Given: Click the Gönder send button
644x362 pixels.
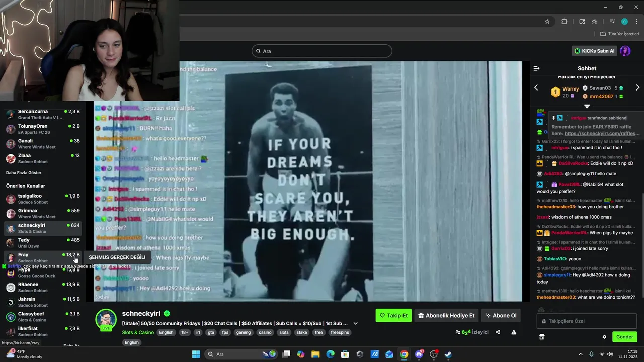Looking at the screenshot, I should tap(625, 337).
